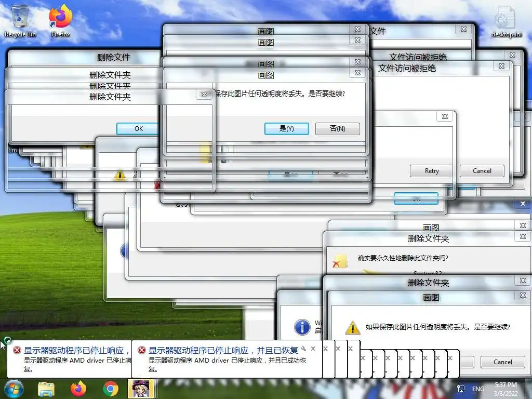Image resolution: width=532 pixels, height=399 pixels.
Task: Open File Explorer from the taskbar
Action: 46,389
